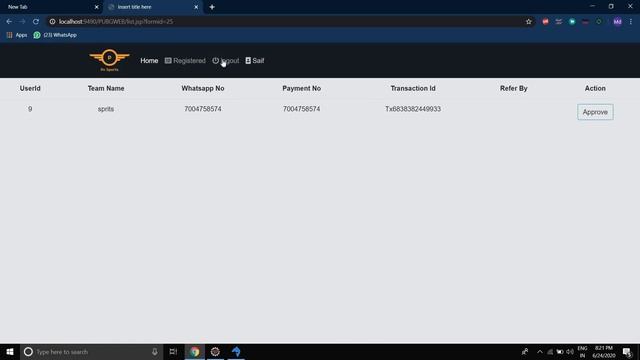
Task: Bookmark this page with the star
Action: [x=529, y=21]
